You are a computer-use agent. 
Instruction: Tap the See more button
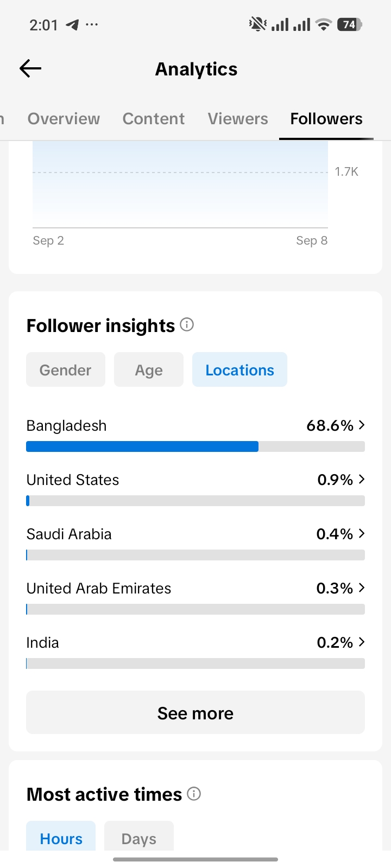pyautogui.click(x=195, y=712)
